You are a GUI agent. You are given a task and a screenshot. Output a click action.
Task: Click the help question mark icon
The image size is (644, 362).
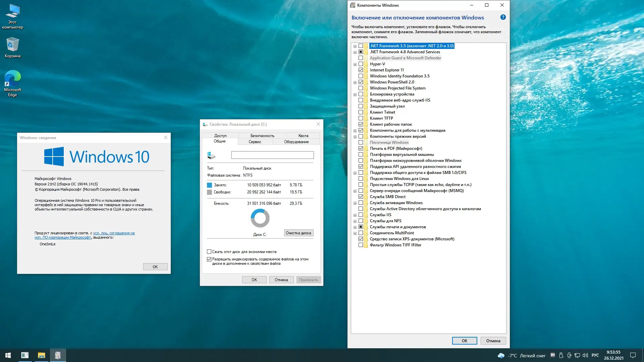tap(503, 17)
